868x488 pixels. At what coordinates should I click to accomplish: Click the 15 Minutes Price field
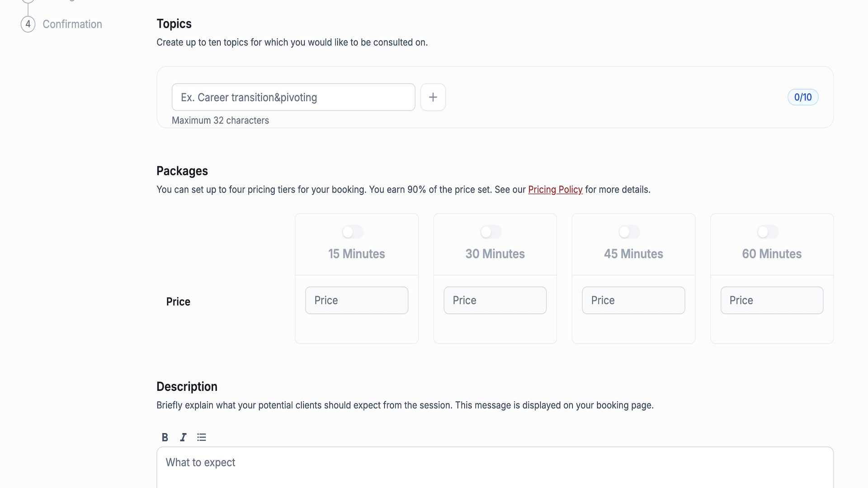[357, 300]
